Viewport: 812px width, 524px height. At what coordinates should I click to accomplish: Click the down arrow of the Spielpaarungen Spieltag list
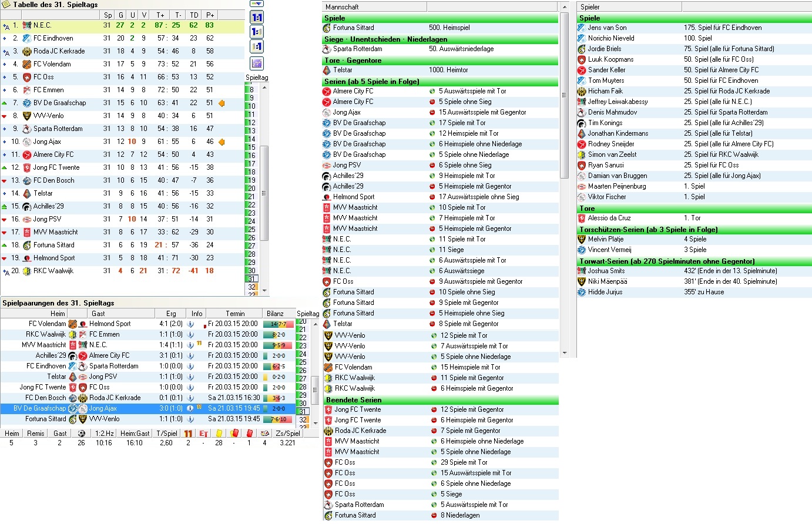315,424
